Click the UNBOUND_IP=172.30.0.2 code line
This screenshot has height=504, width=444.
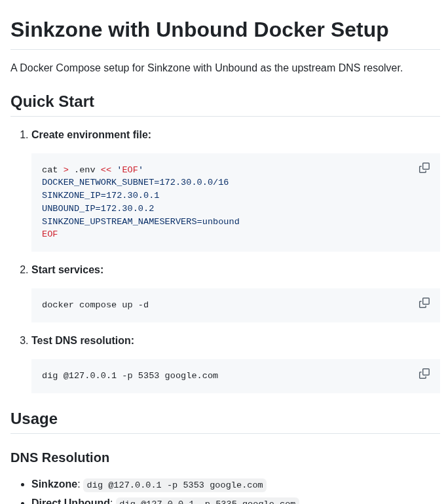(x=98, y=208)
